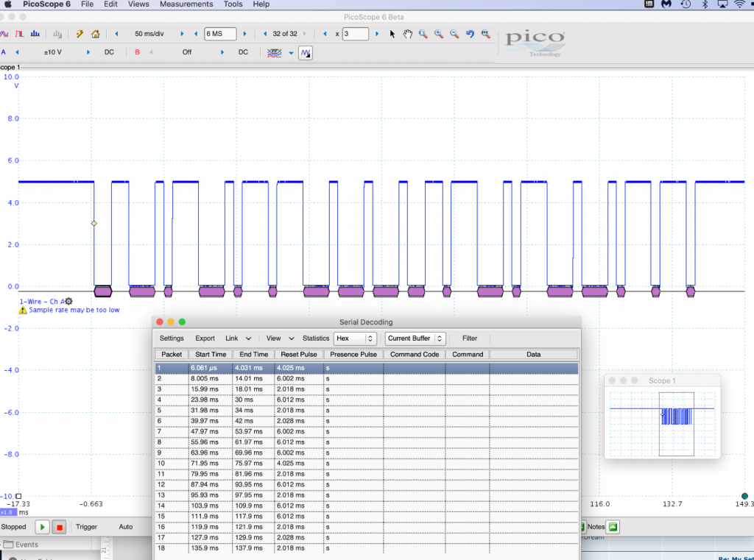Screen dimensions: 754x560
Task: Open the serial decoding tools icon
Action: click(x=274, y=53)
